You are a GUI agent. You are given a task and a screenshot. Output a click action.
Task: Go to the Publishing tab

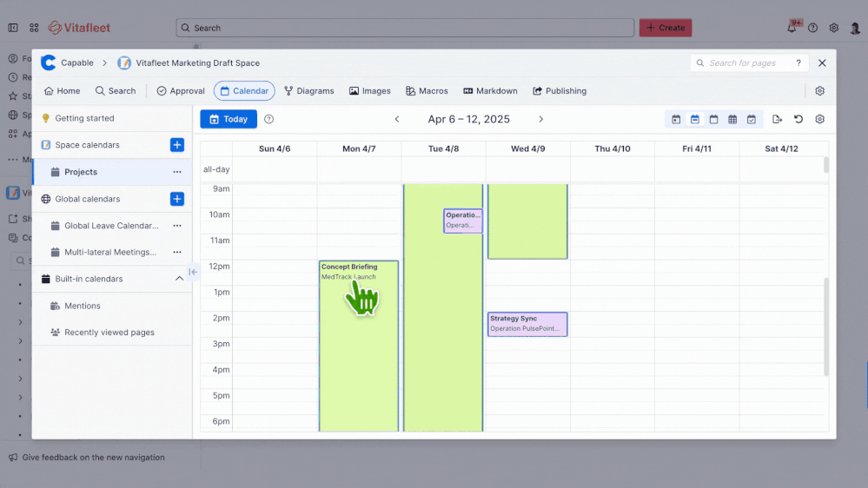pos(560,90)
